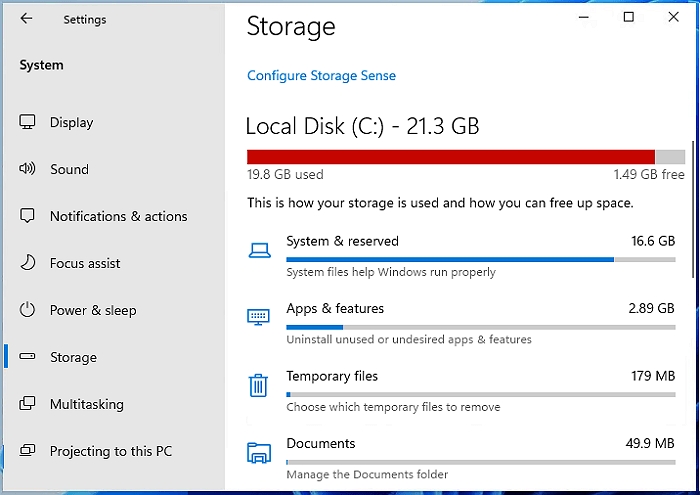Click the Notifications & actions icon

pos(28,216)
